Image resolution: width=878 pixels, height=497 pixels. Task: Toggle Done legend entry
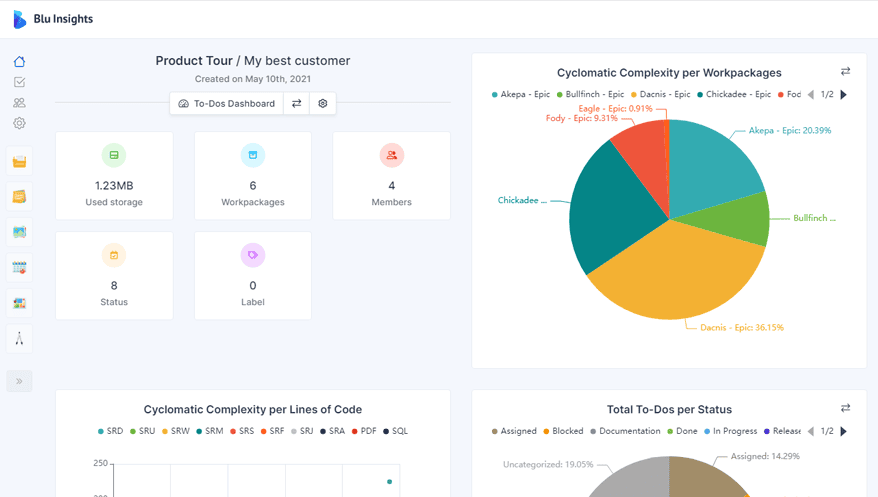coord(682,431)
